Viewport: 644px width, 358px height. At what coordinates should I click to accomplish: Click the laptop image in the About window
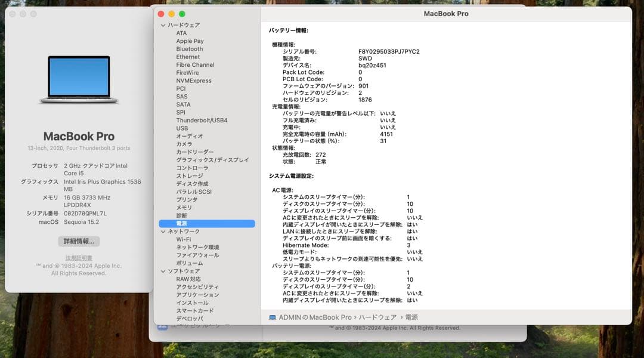click(78, 81)
